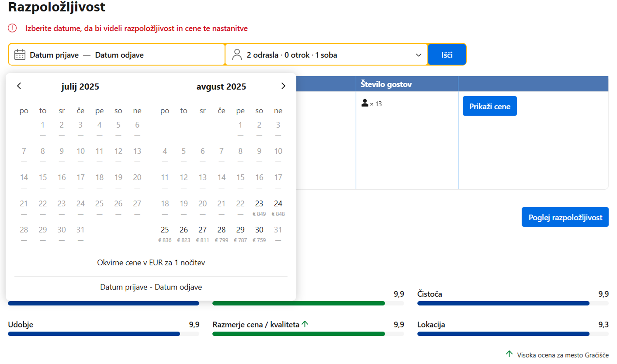Click the Prikaži cene button

489,106
